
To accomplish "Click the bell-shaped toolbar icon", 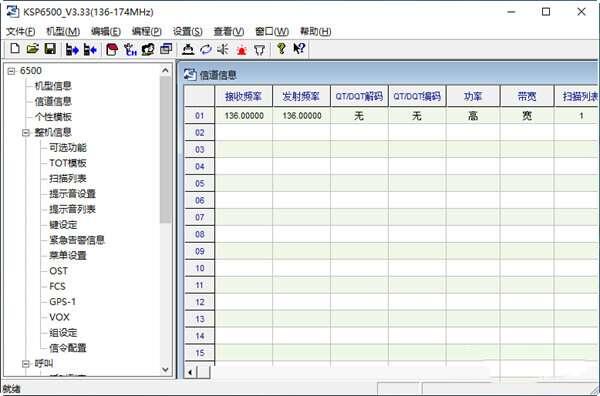I will [x=188, y=49].
